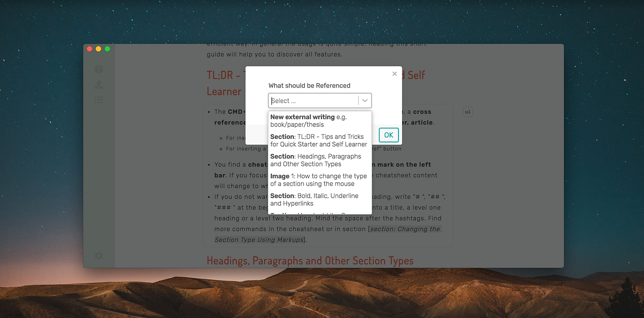Choose 'Section: TL;DR – Tips and Tricks' option
Viewport: 644px width, 318px height.
[x=320, y=140]
